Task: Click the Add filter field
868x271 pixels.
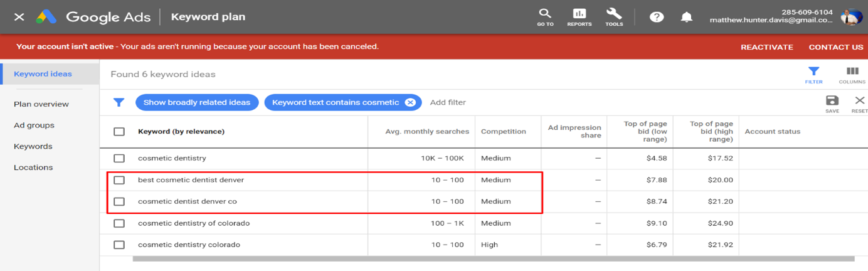Action: click(x=448, y=102)
